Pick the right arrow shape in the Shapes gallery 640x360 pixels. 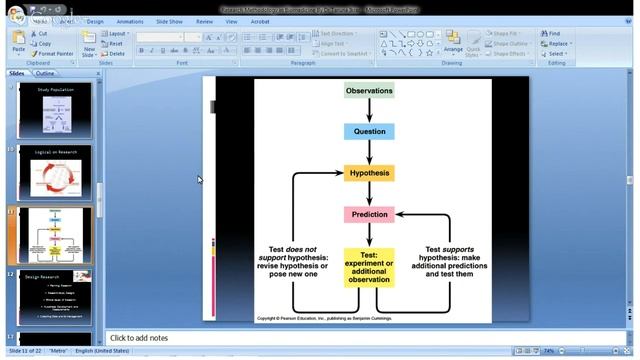point(411,44)
